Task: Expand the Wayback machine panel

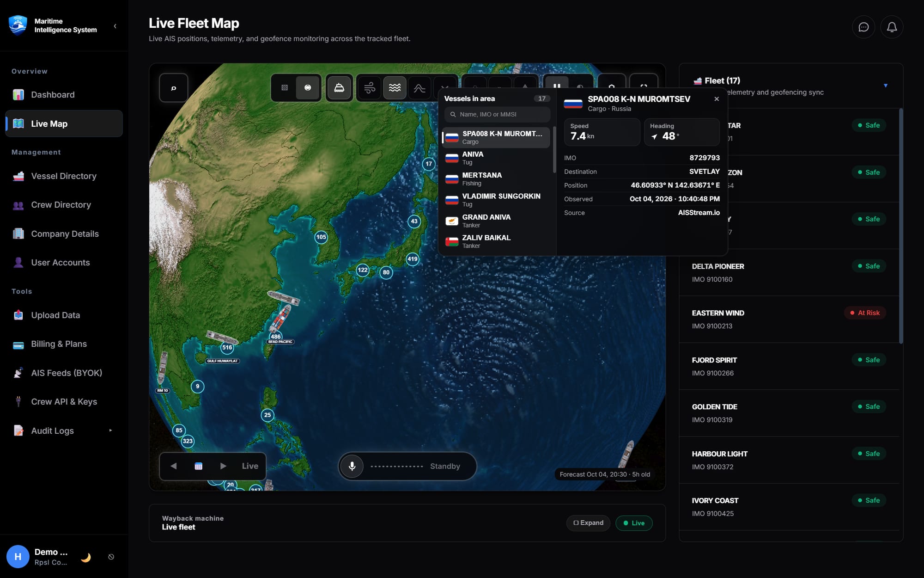Action: point(588,523)
